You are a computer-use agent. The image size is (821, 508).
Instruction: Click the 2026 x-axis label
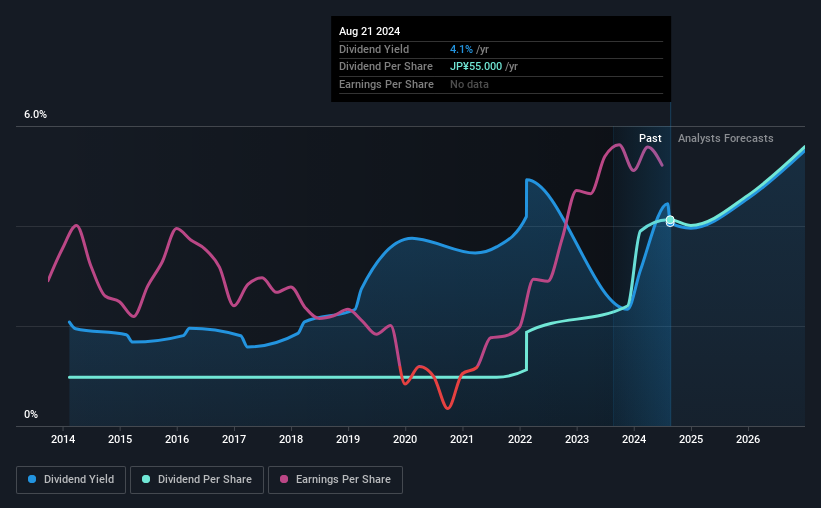(x=748, y=439)
